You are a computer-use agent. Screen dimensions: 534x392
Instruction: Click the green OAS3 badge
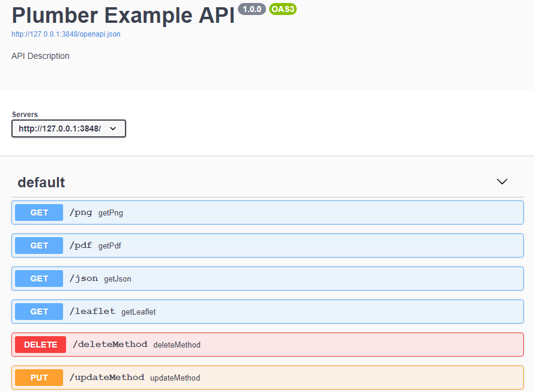[x=283, y=9]
